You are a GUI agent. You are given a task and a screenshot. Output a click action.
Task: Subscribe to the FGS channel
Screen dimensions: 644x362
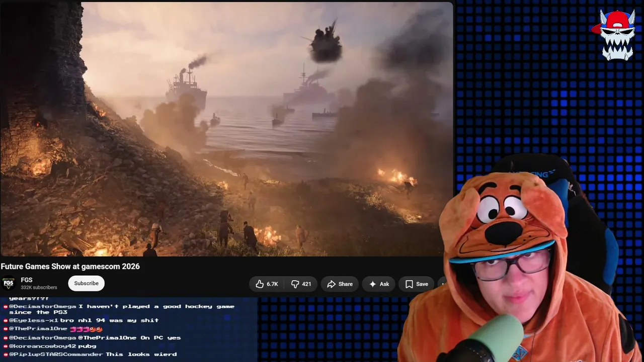pyautogui.click(x=87, y=283)
